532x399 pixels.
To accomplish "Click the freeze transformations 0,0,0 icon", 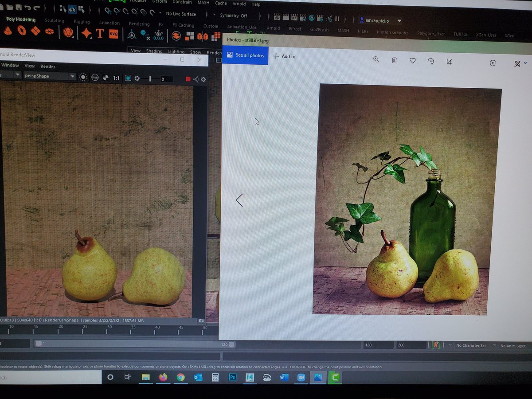I will click(x=158, y=35).
